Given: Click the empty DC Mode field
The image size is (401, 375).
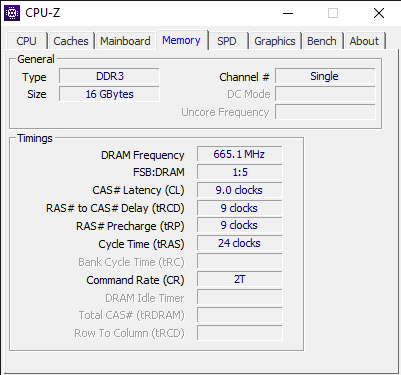Looking at the screenshot, I should 325,94.
